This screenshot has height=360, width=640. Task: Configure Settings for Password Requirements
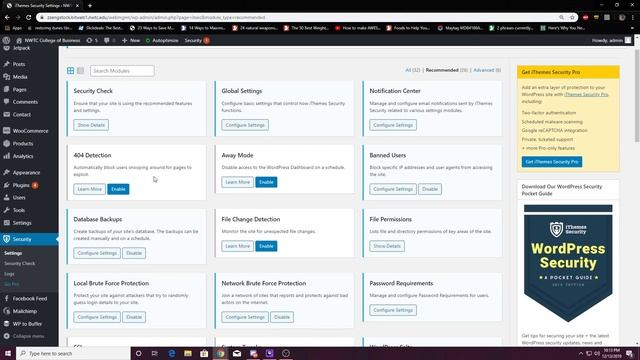click(x=393, y=310)
